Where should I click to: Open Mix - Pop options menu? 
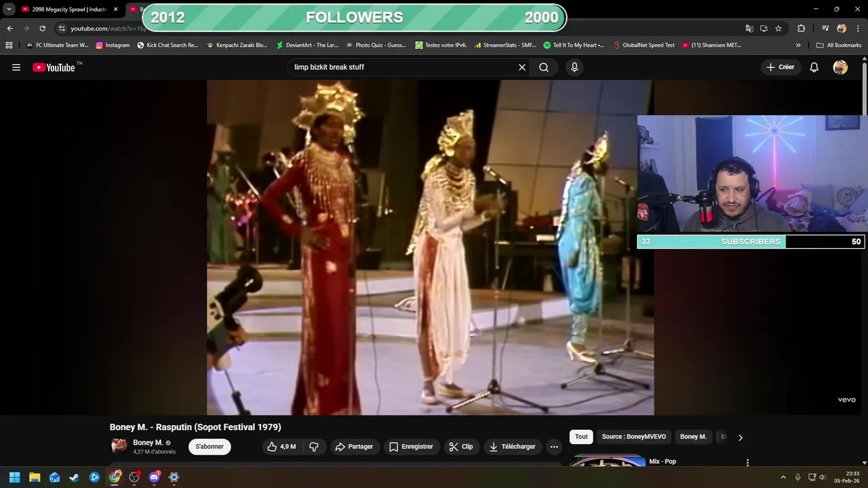(747, 462)
